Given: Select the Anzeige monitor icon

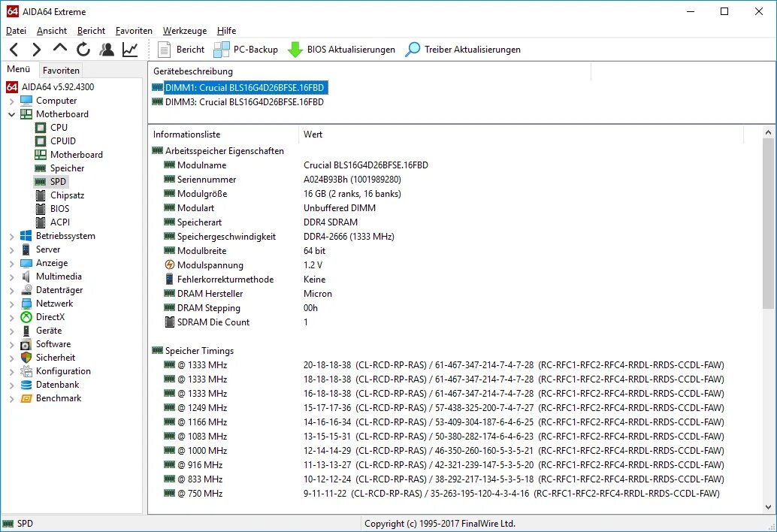Looking at the screenshot, I should (x=26, y=263).
